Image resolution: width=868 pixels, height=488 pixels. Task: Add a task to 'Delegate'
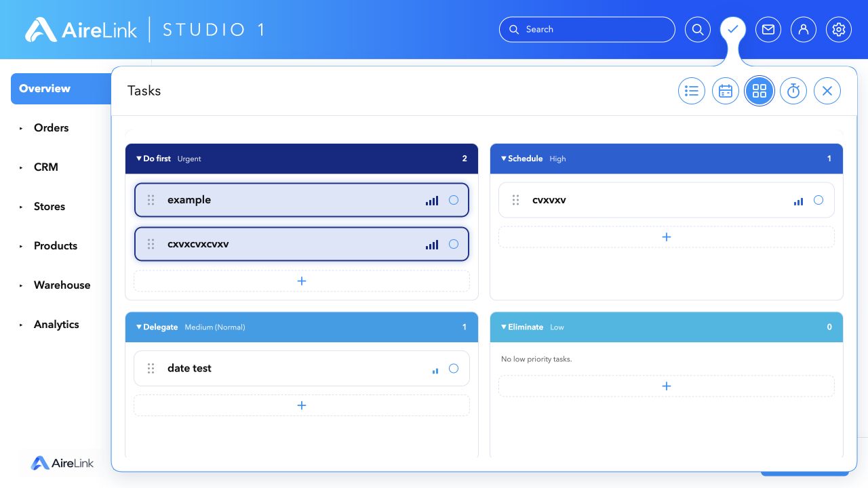click(x=302, y=405)
